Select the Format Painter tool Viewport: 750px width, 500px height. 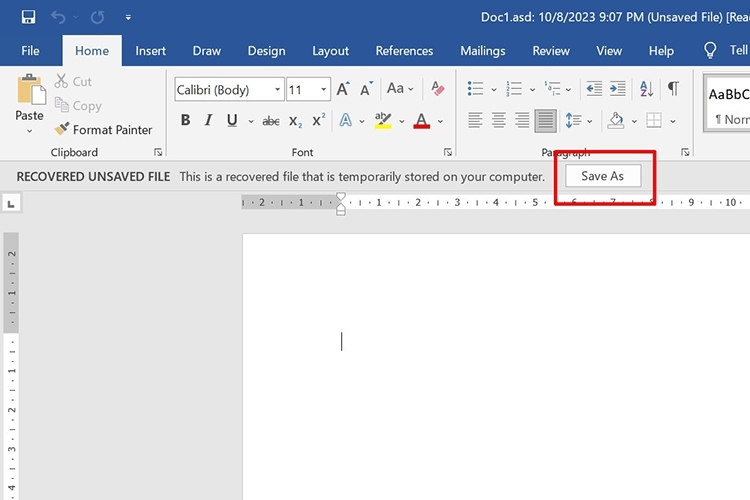click(x=103, y=130)
